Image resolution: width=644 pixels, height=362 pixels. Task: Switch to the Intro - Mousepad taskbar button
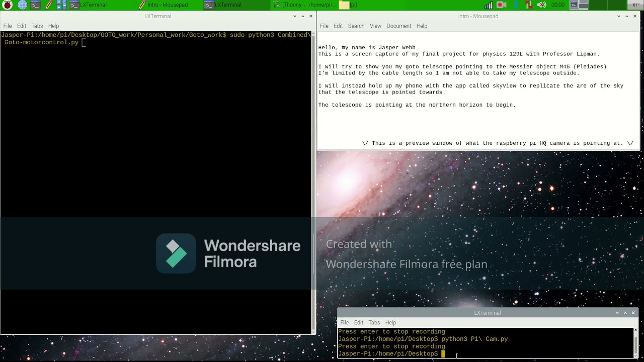point(168,5)
